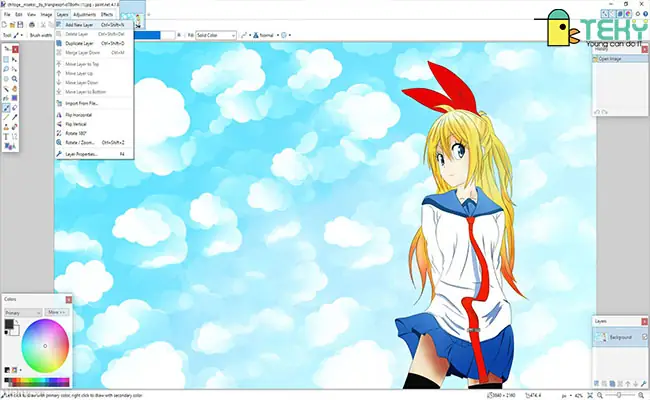Close the Colors panel
Screen dimensions: 650x400
[x=69, y=300]
